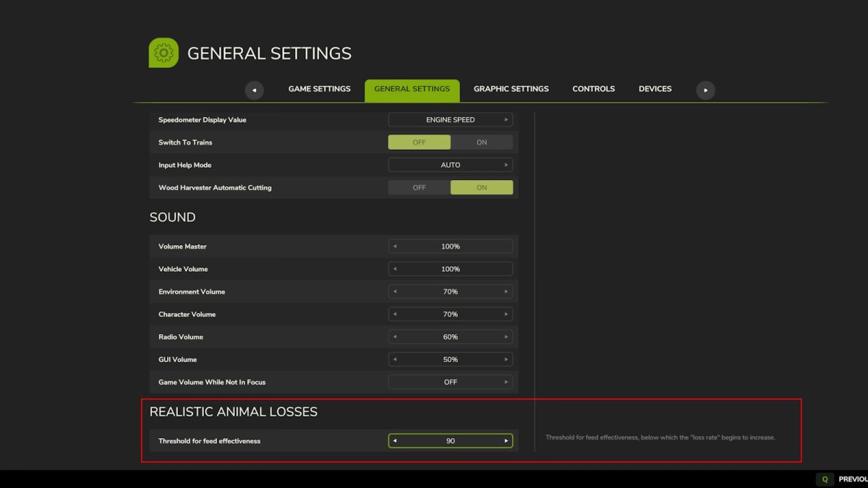
Task: Click the Vehicle Volume 100% value control
Action: [x=450, y=268]
